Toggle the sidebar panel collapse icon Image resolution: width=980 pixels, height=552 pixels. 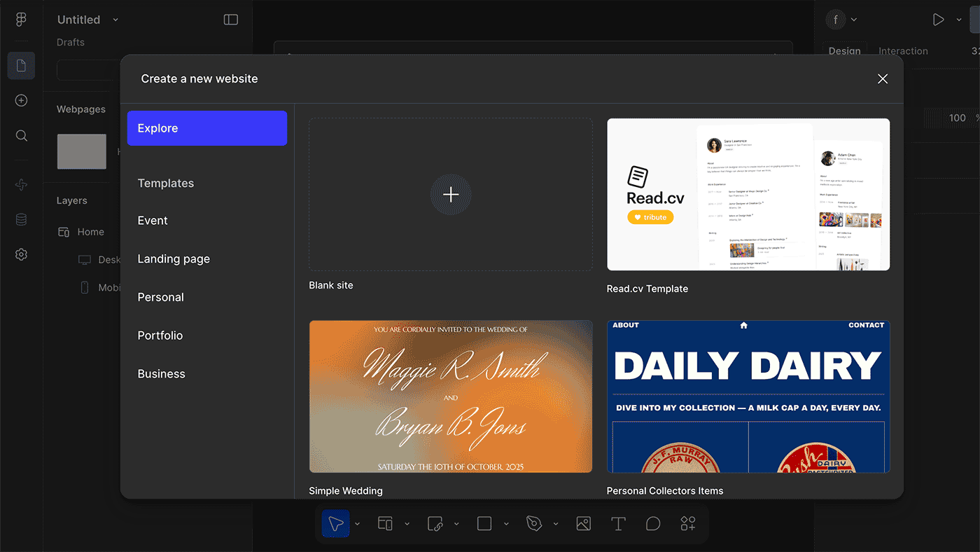pos(231,20)
